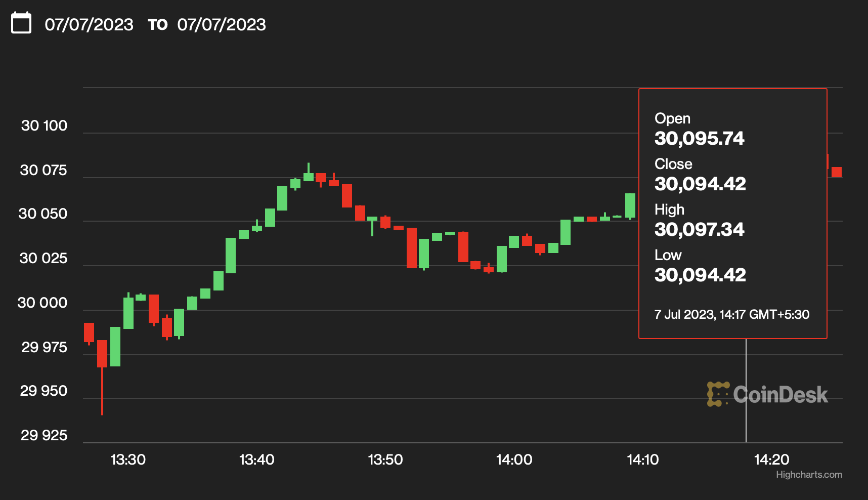The image size is (868, 500).
Task: Click the 30 100 price axis label
Action: (x=44, y=126)
